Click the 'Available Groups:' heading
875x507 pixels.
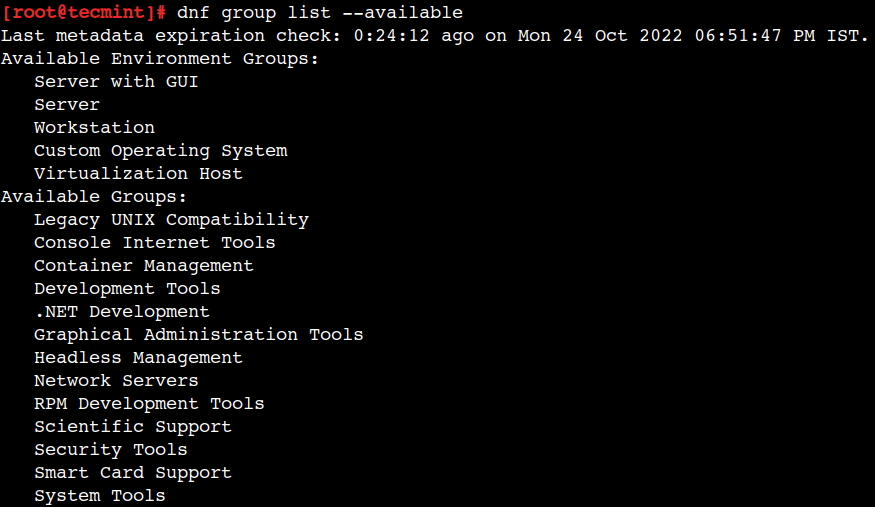pos(94,197)
